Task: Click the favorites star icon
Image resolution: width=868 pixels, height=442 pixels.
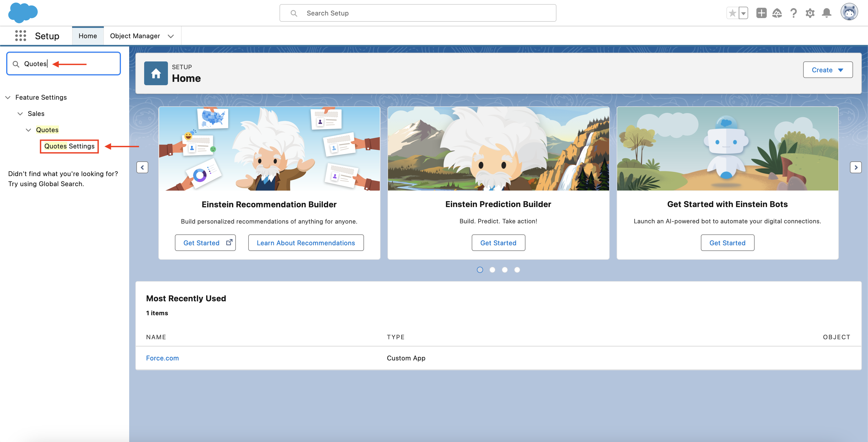Action: pos(732,13)
